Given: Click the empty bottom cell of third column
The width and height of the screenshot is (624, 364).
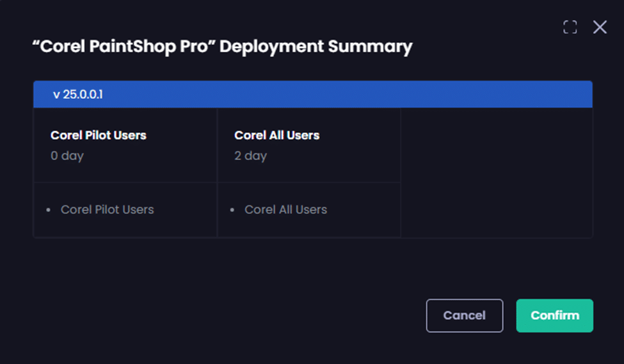Looking at the screenshot, I should click(x=496, y=210).
